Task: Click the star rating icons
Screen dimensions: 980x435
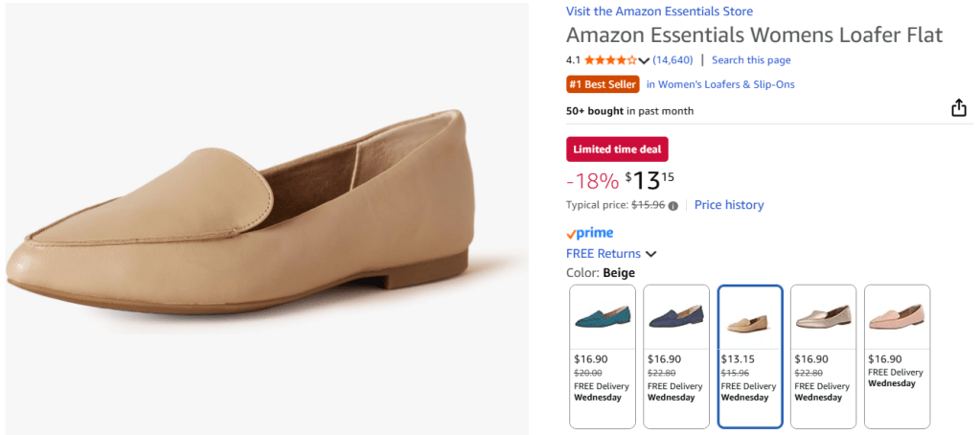Action: click(610, 60)
